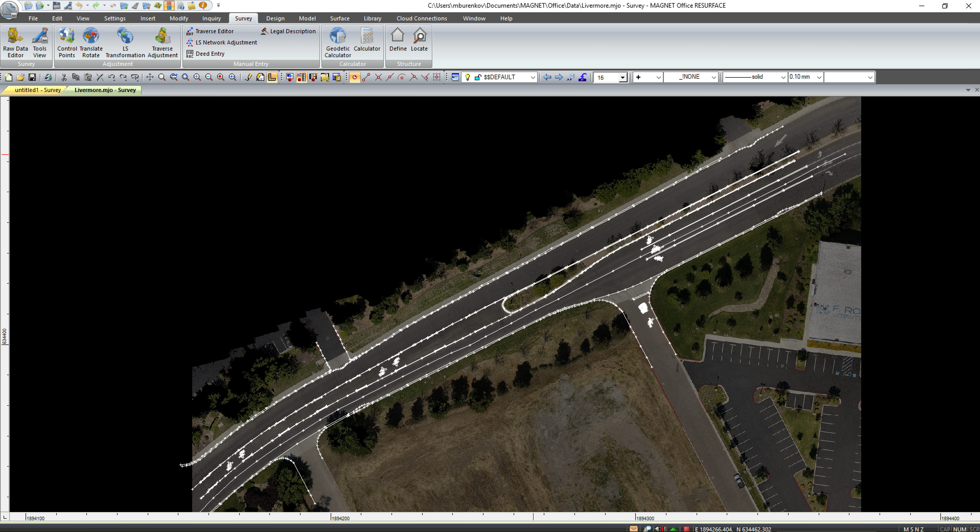Click the text size field showing 15
This screenshot has width=980, height=532.
click(606, 78)
